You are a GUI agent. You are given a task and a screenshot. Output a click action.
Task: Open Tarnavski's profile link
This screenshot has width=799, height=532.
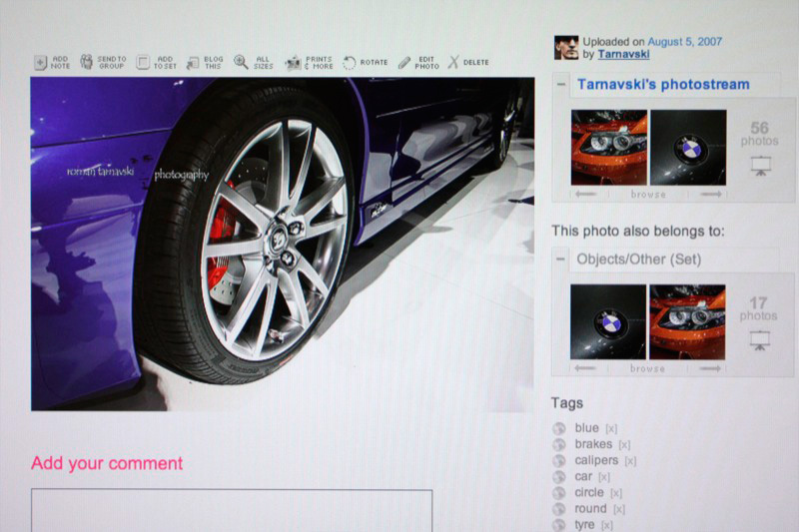623,54
